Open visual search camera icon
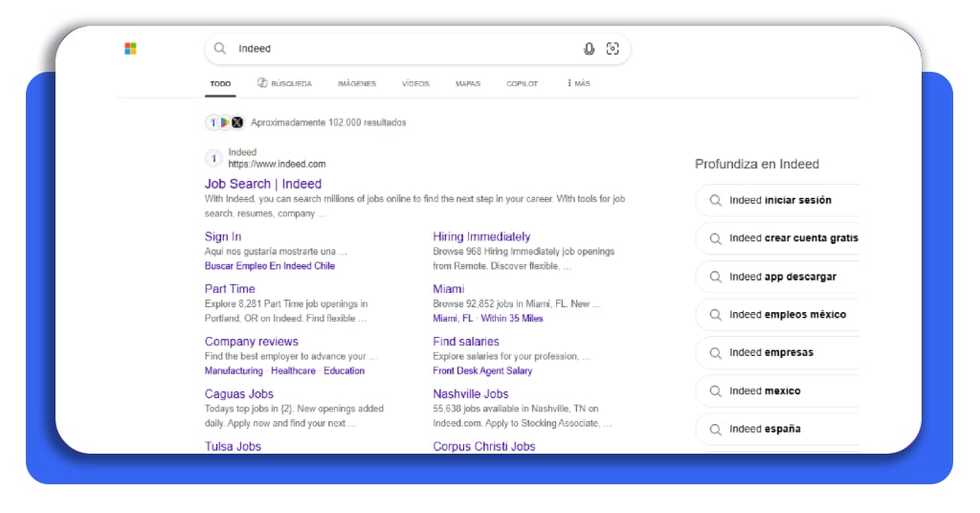980x513 pixels. click(x=612, y=49)
